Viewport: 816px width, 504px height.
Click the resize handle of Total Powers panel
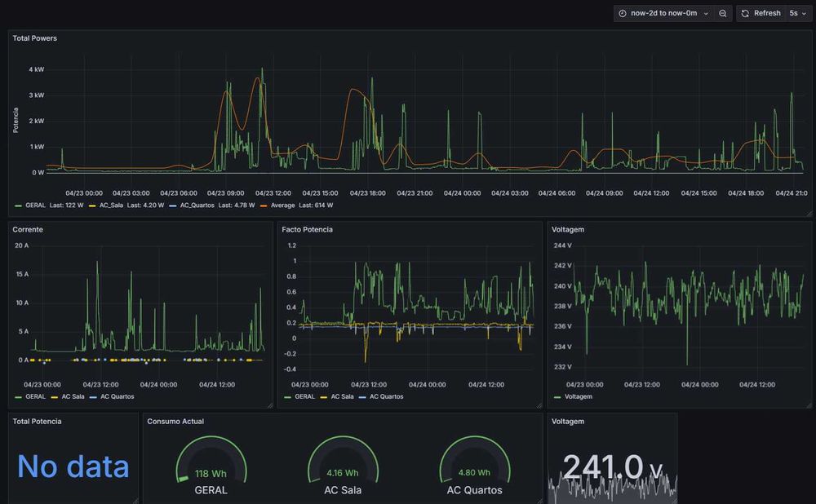coord(809,214)
